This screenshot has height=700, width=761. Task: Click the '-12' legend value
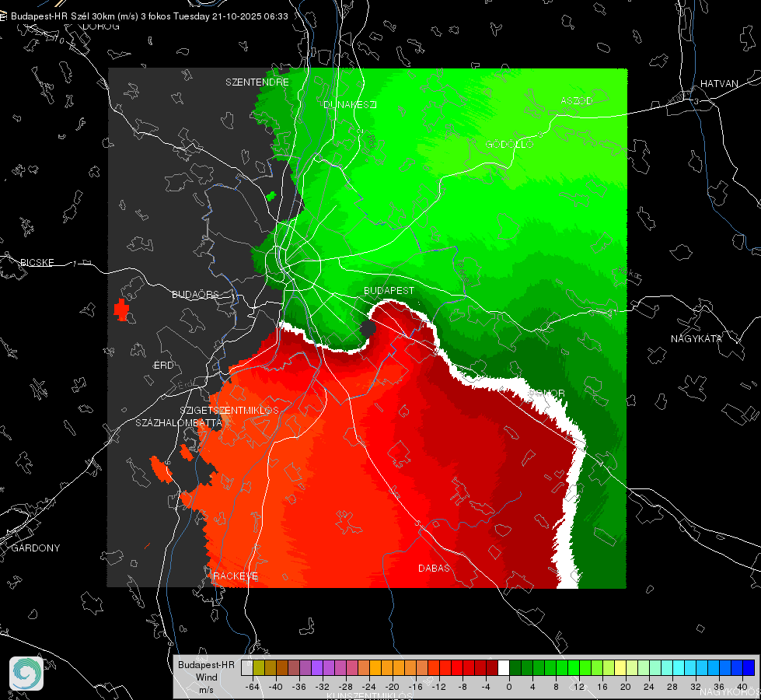[439, 687]
